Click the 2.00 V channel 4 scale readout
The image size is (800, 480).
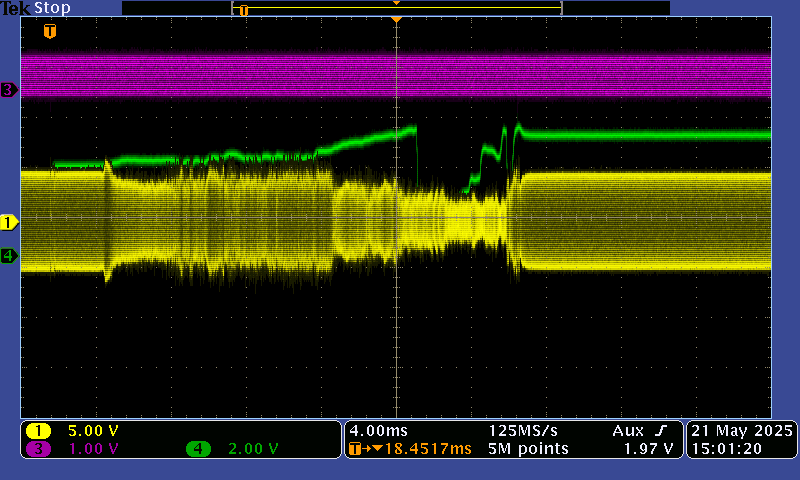[x=253, y=449]
